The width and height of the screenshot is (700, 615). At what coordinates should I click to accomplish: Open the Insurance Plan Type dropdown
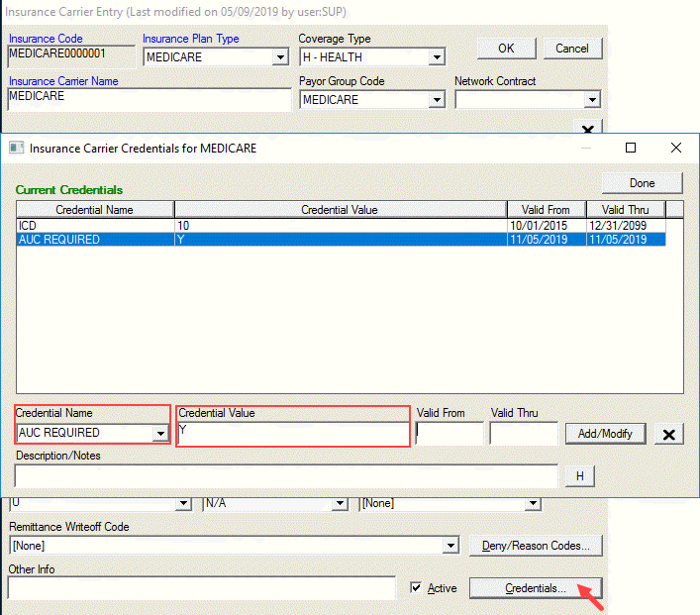tap(280, 57)
